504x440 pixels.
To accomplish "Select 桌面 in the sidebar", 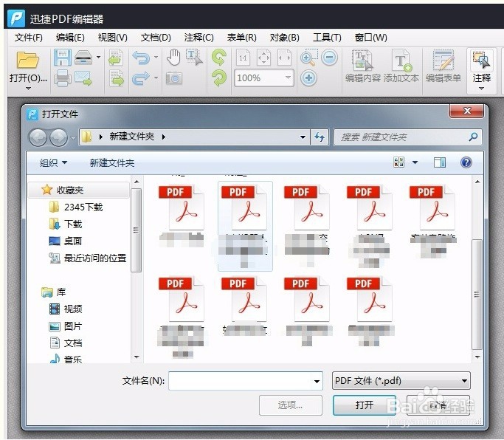I will pyautogui.click(x=66, y=241).
